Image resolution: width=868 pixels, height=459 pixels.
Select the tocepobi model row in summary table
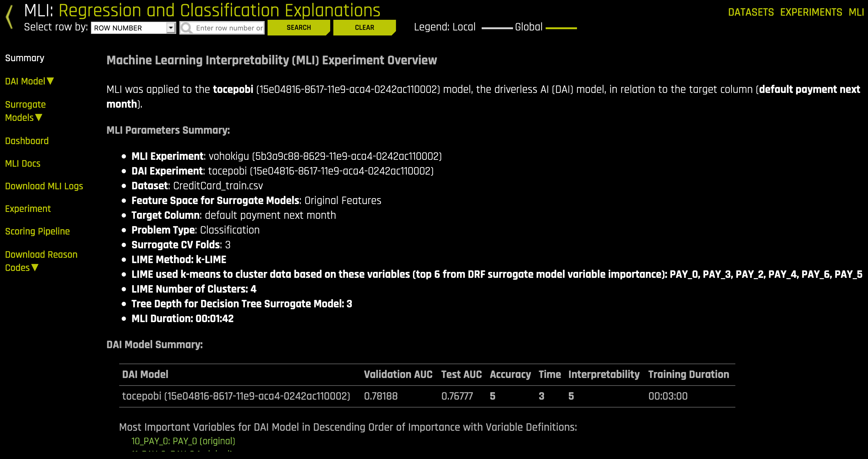tap(236, 396)
